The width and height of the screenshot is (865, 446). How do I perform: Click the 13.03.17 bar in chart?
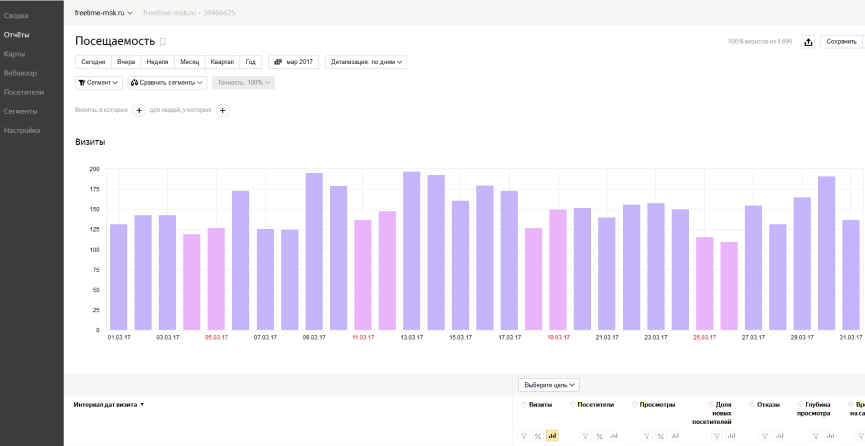pos(412,251)
